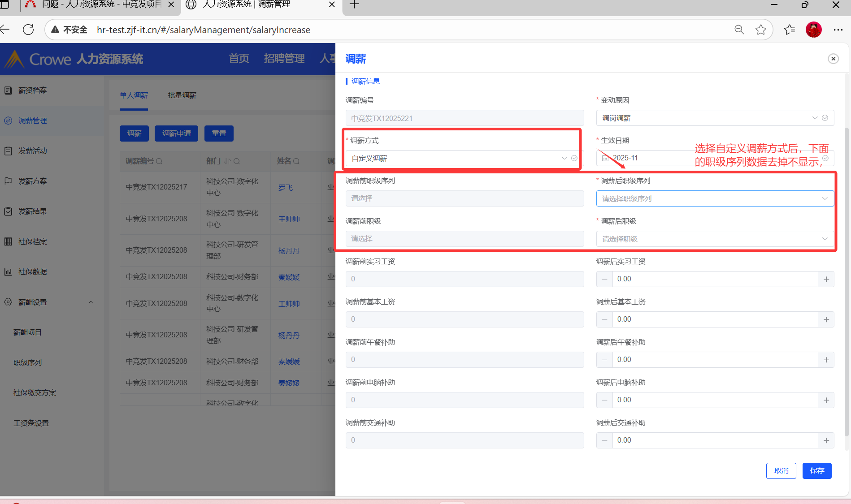Open the browser zoom magnifier icon
This screenshot has height=504, width=851.
point(739,30)
